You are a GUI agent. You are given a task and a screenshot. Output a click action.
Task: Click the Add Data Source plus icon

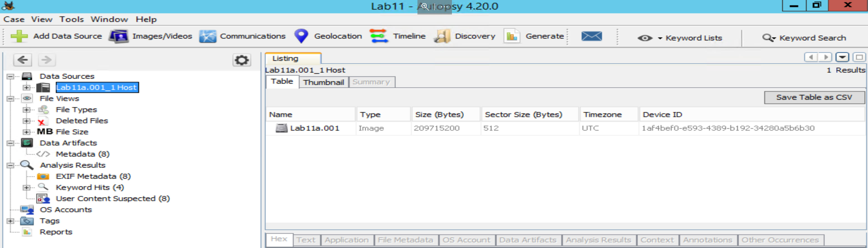19,36
